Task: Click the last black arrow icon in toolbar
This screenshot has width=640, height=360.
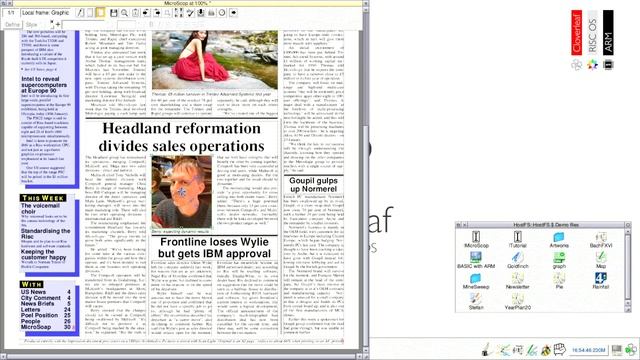Action: (x=233, y=13)
